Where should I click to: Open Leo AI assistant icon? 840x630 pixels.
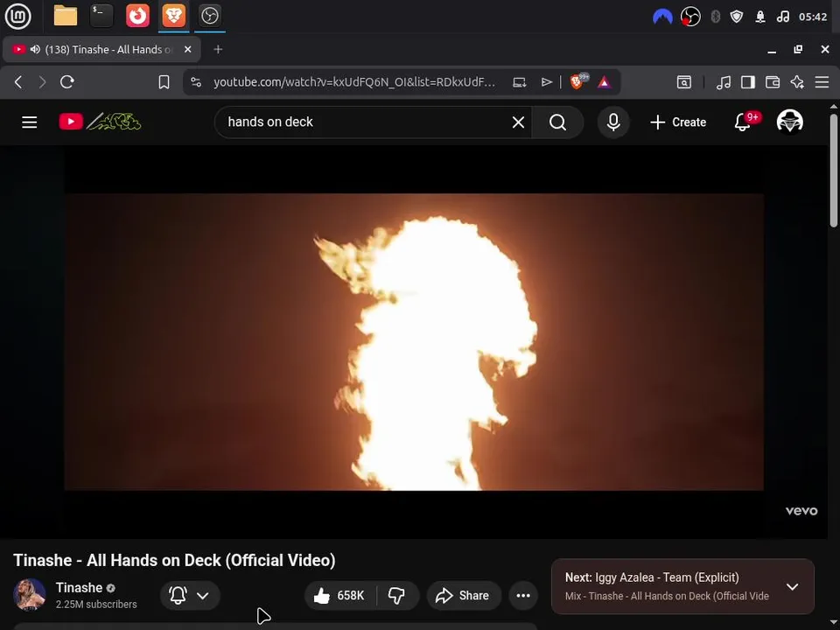tap(797, 82)
